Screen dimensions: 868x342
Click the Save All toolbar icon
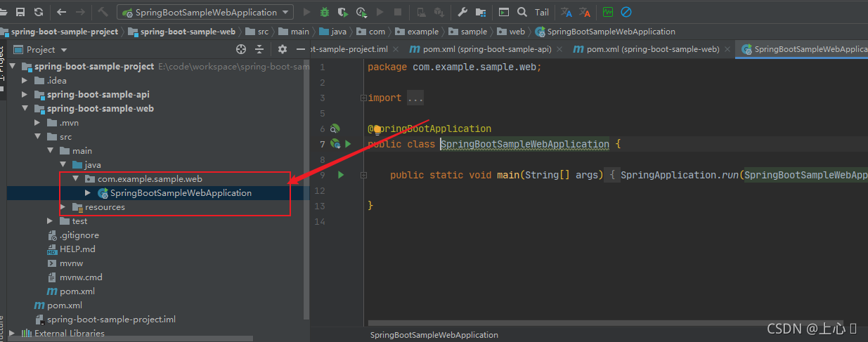pos(20,12)
